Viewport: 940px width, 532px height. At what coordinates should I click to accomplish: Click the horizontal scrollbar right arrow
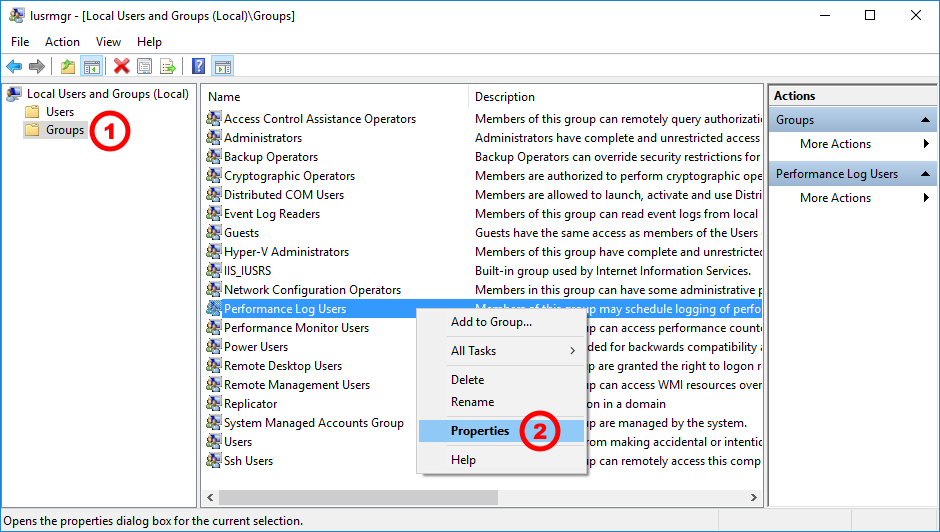coord(755,497)
